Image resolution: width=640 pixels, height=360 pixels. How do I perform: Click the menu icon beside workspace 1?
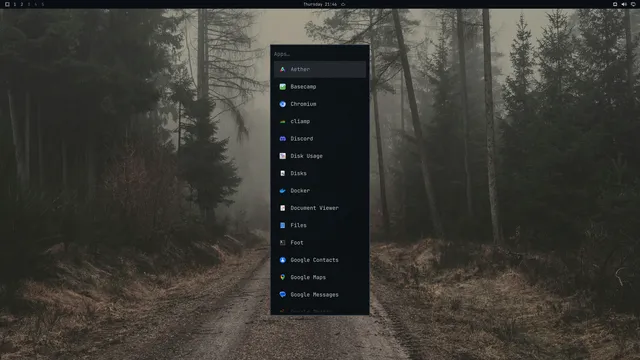(7, 4)
